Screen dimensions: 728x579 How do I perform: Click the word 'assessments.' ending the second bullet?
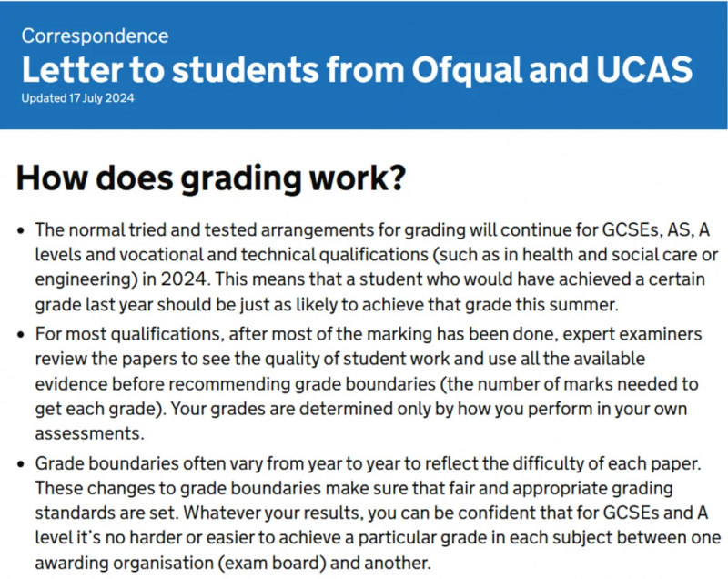[89, 433]
